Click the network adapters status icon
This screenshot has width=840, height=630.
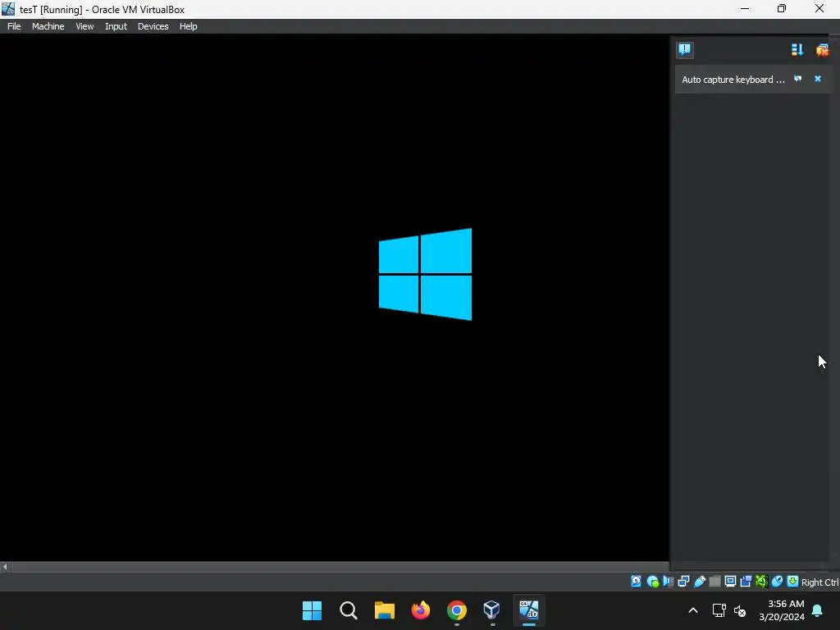tap(683, 582)
